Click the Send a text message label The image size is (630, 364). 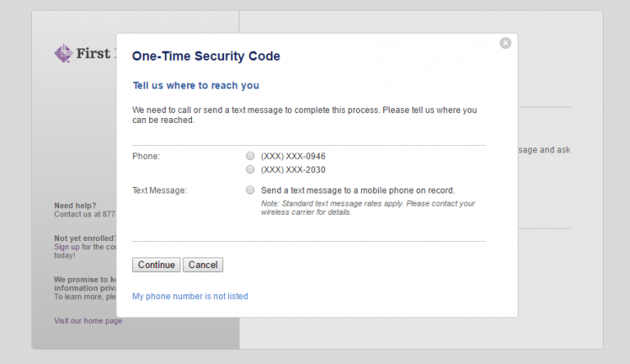(358, 190)
